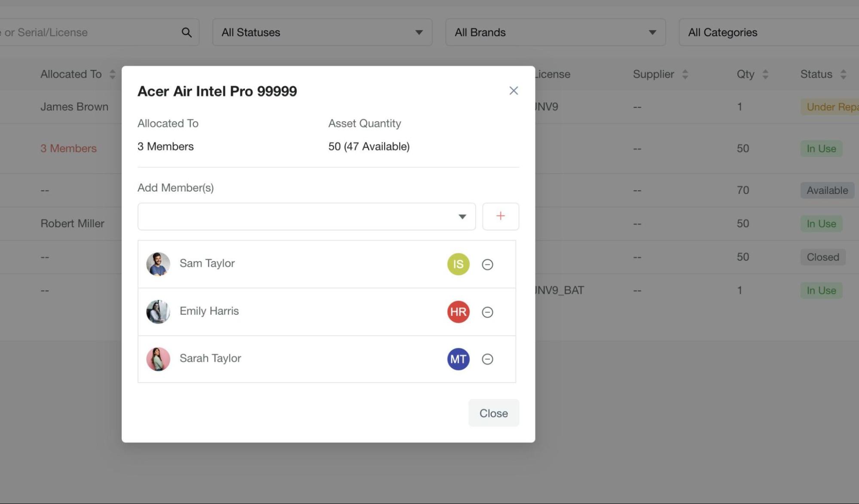Viewport: 859px width, 504px height.
Task: Sort table by Supplier column
Action: [685, 74]
